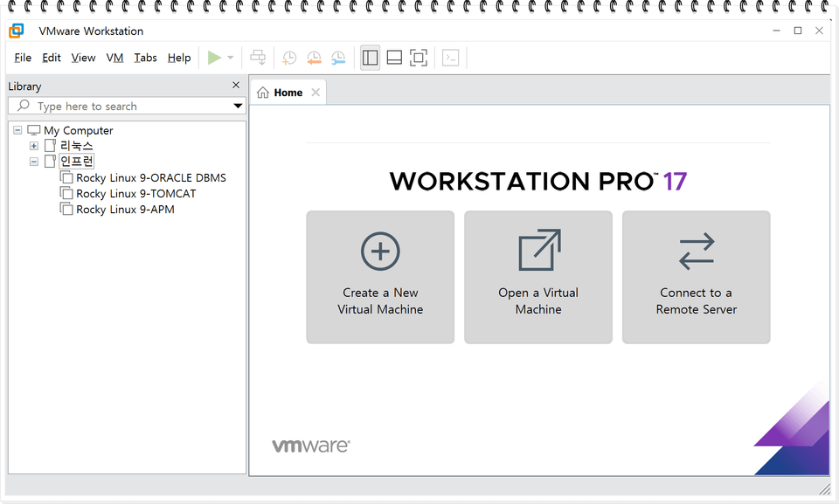Open the Edit menu
Image resolution: width=839 pixels, height=504 pixels.
pos(51,58)
